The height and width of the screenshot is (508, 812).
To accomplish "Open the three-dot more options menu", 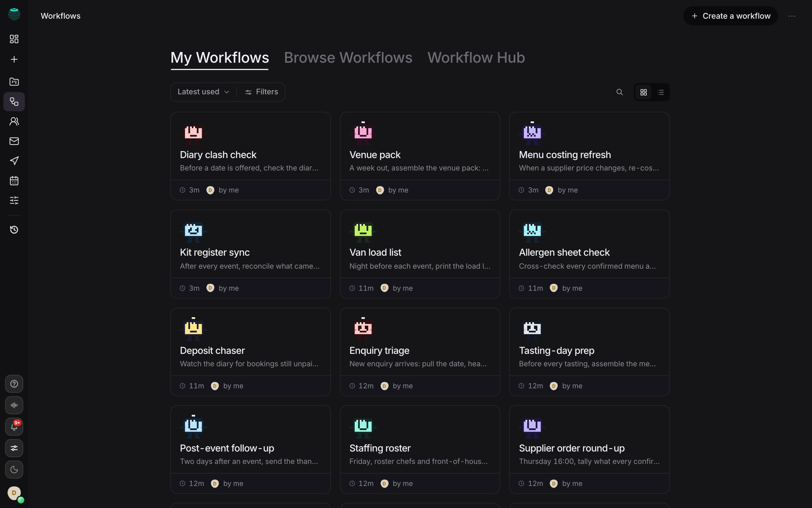I will coord(792,16).
